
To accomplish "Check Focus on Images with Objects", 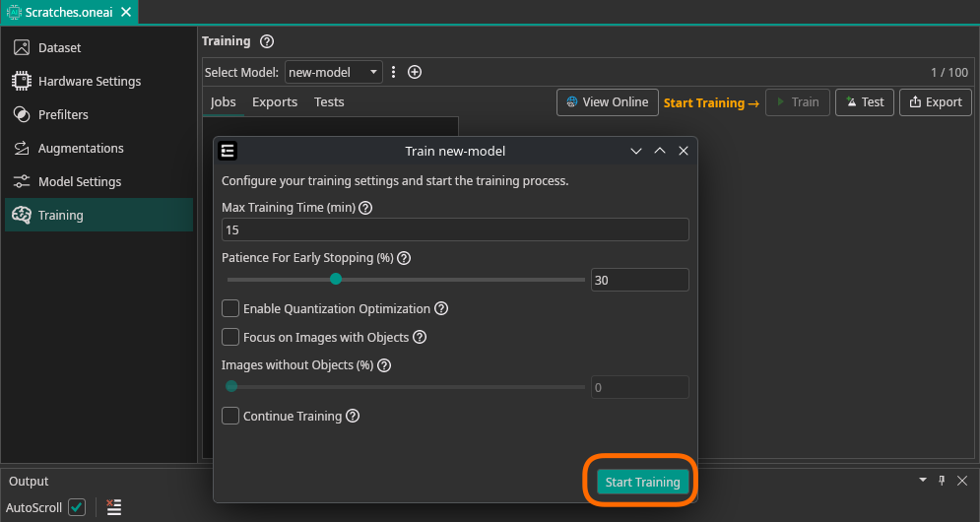I will (x=230, y=337).
